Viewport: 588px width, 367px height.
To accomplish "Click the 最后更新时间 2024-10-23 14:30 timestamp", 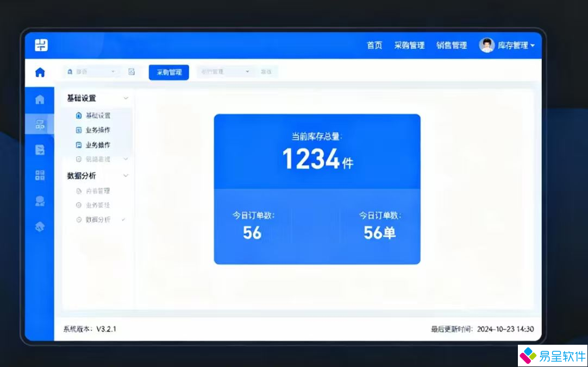I will click(482, 329).
